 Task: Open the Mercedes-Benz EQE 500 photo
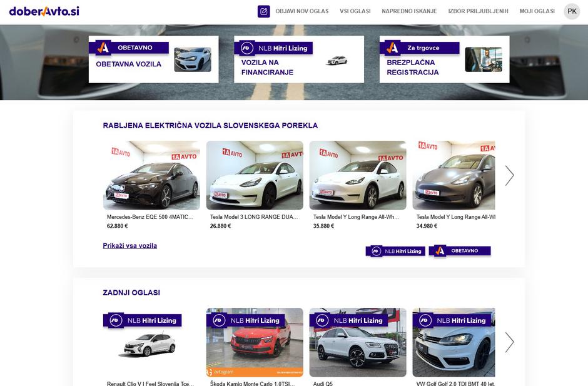151,175
